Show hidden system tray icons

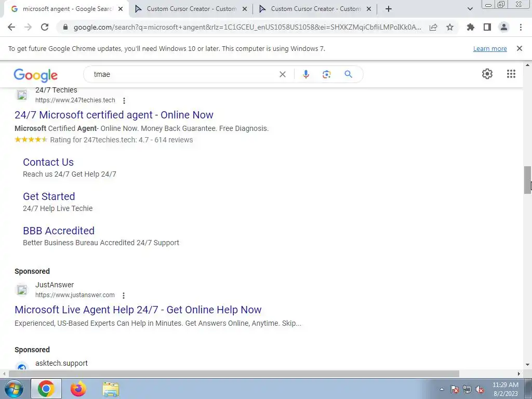442,389
